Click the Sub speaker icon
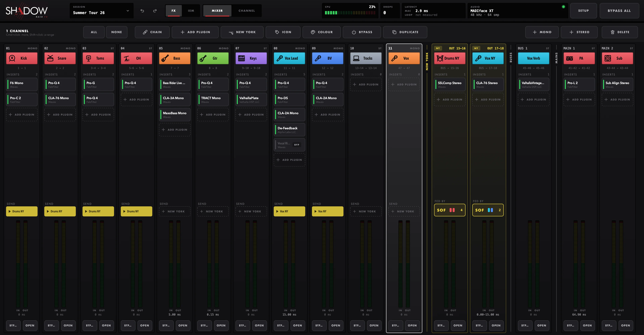This screenshot has height=335, width=644. [608, 58]
